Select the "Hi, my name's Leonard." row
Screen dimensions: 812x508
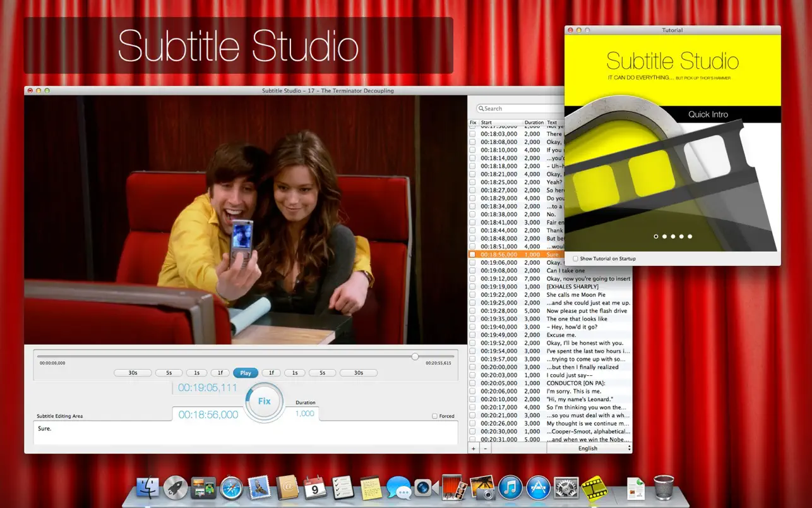[x=549, y=399]
